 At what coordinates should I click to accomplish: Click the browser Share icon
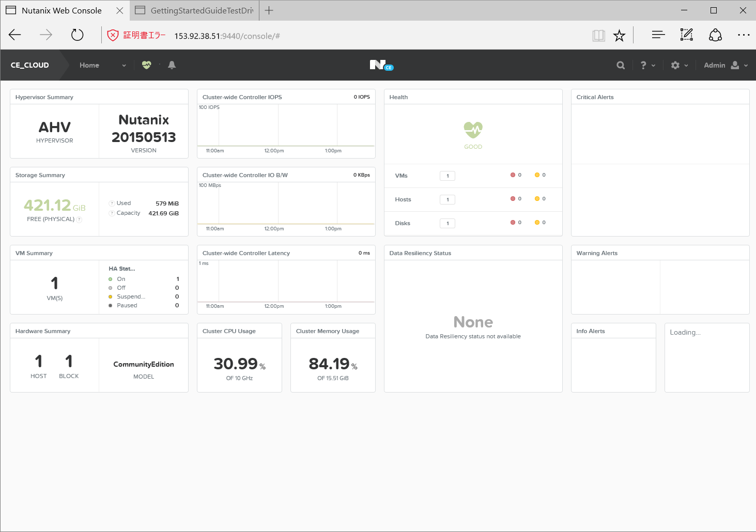[x=715, y=35]
